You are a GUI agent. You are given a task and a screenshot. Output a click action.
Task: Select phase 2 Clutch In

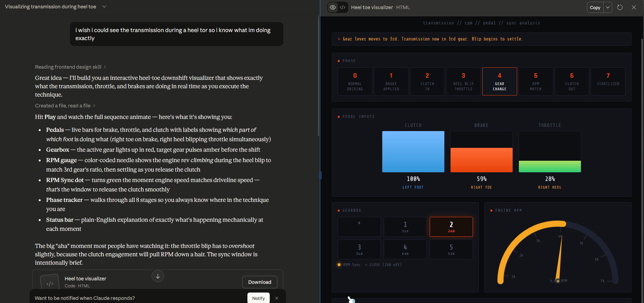pyautogui.click(x=427, y=81)
